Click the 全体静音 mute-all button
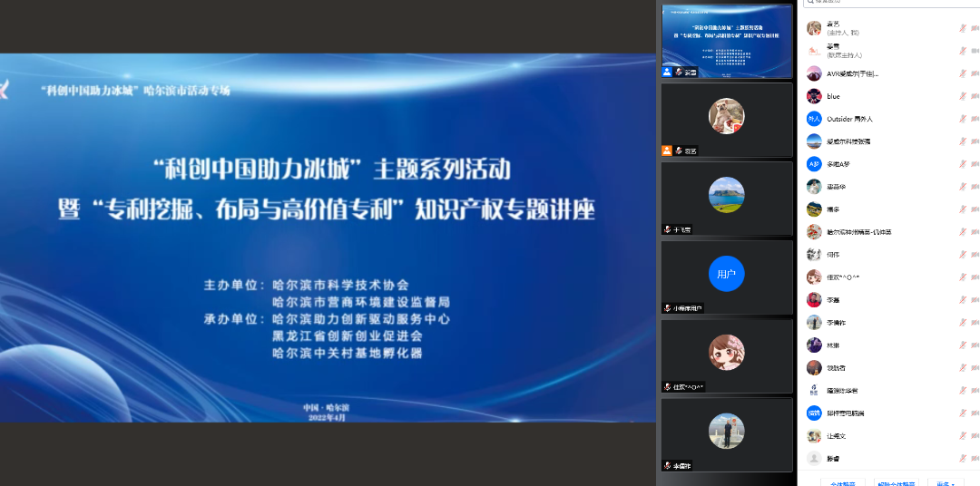Image resolution: width=980 pixels, height=486 pixels. (x=842, y=483)
